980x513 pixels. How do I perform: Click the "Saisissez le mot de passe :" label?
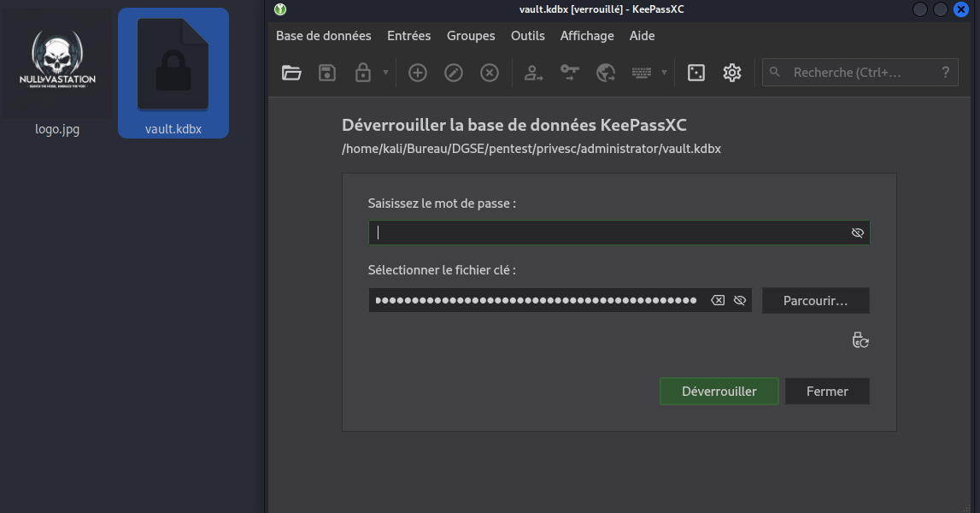tap(442, 203)
